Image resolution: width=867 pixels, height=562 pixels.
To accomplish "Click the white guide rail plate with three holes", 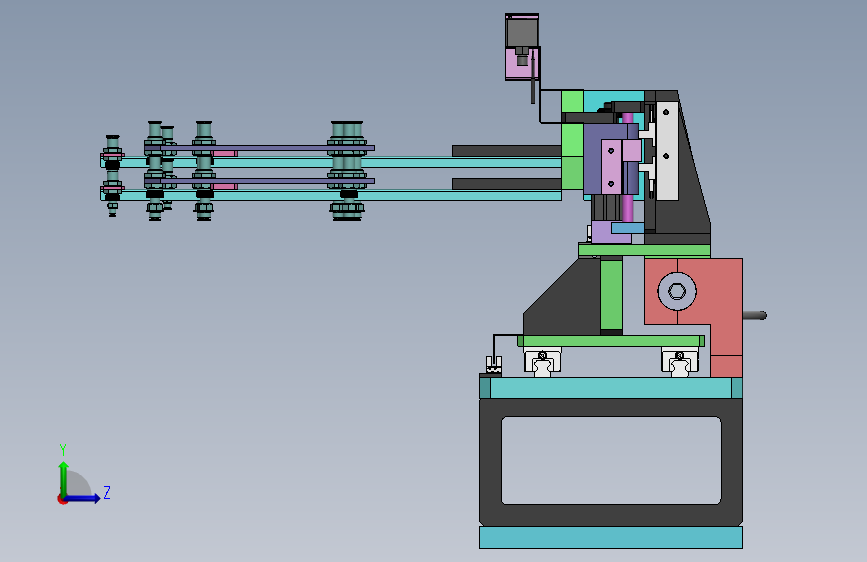I will tap(666, 150).
